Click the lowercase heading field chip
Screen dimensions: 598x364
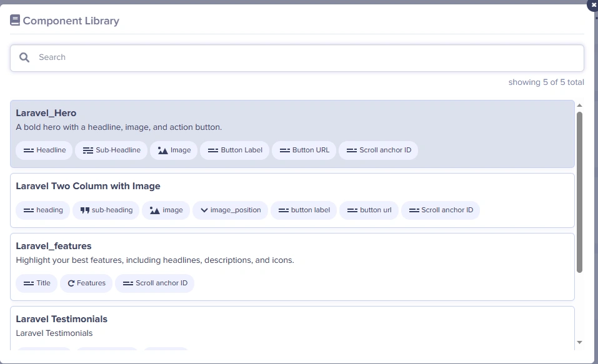point(42,210)
